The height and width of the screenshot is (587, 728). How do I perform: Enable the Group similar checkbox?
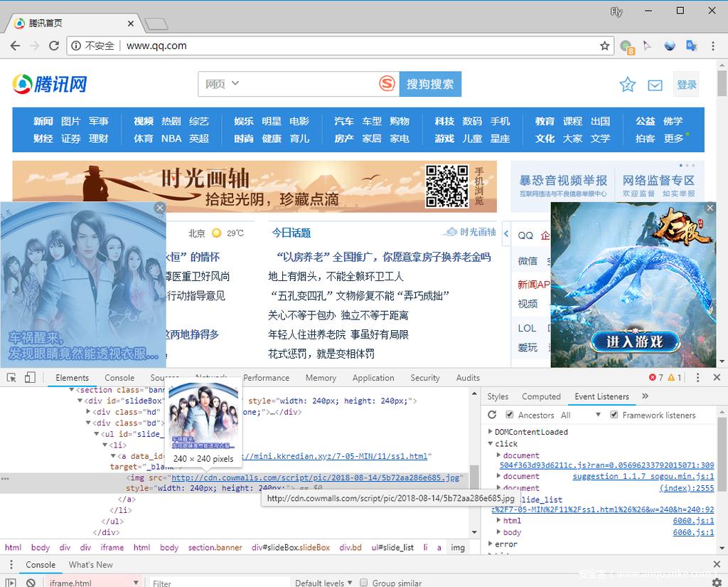pos(363,582)
